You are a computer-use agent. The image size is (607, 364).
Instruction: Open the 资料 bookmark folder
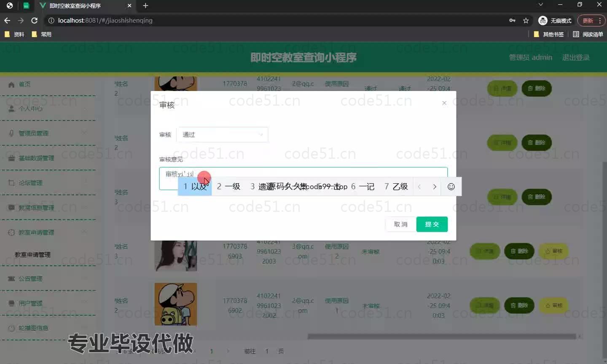[14, 34]
